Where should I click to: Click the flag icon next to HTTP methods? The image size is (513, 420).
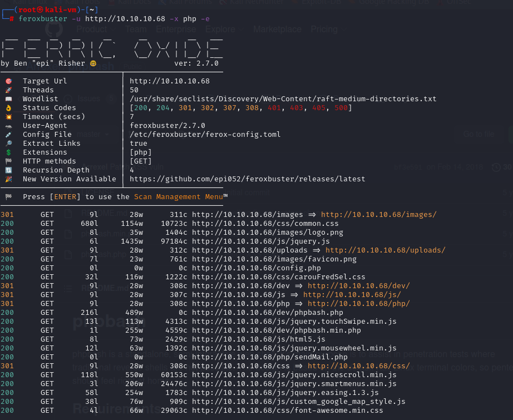coord(8,161)
